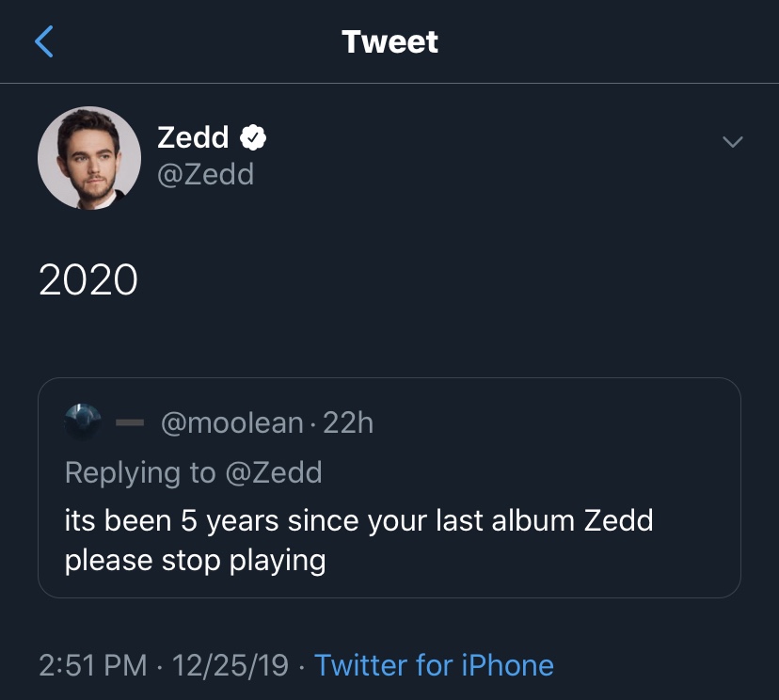Click the 22h timestamp on quoted tweet
Screen dimensions: 779x700
pos(348,423)
